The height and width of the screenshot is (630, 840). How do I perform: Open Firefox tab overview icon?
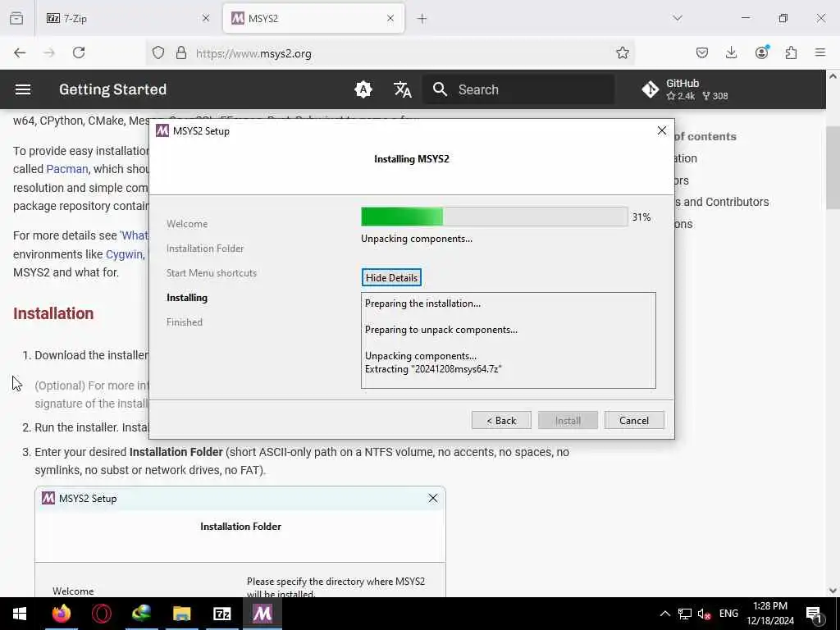(x=16, y=18)
